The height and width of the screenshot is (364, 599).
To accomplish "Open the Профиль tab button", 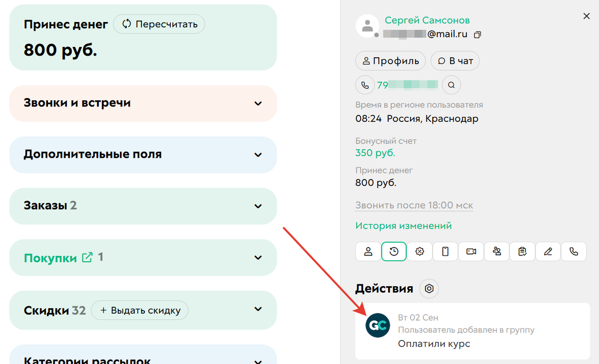I will coord(390,60).
